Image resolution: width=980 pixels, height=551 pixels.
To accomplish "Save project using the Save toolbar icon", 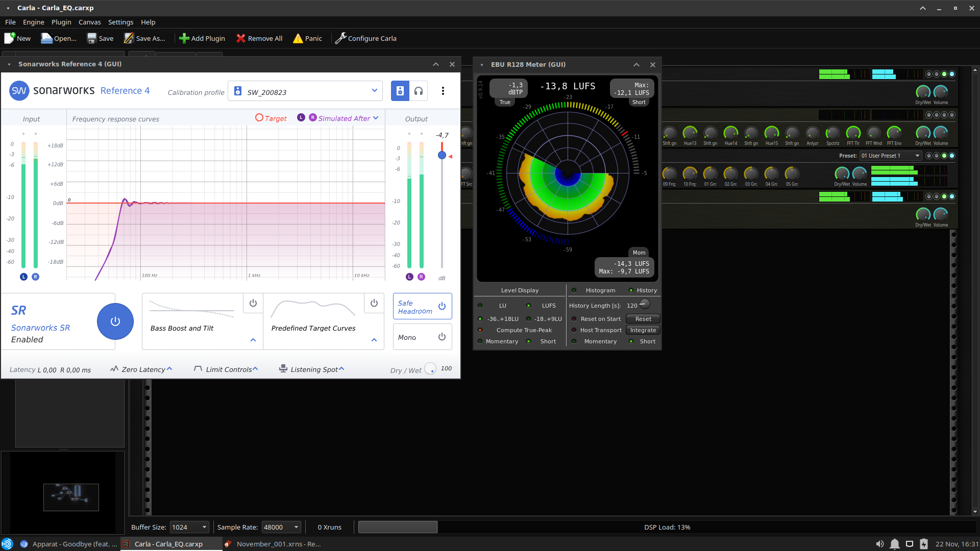I will (92, 38).
